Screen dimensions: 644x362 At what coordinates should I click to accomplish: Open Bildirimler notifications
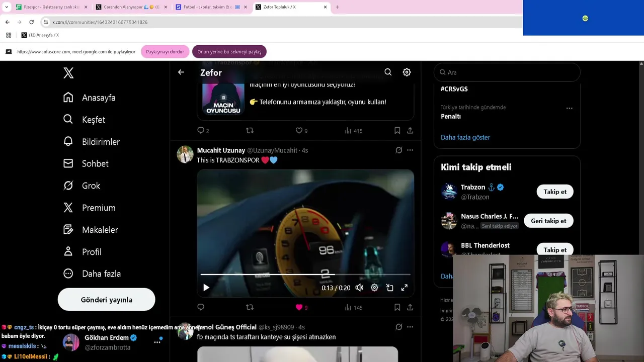point(92,142)
